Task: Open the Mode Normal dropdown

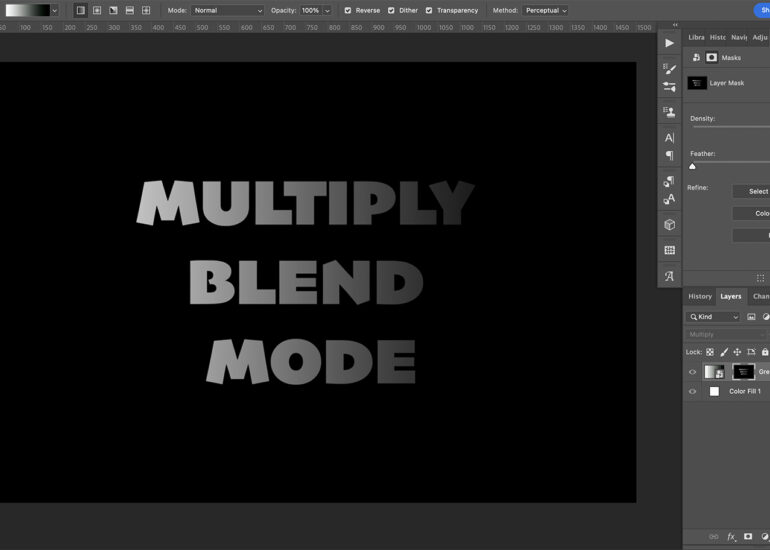Action: click(x=228, y=10)
